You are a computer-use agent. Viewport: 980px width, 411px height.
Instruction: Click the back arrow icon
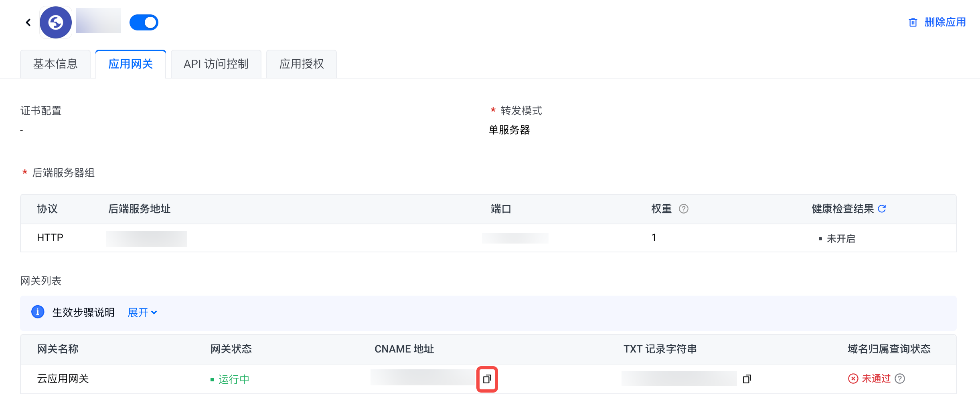click(x=28, y=22)
